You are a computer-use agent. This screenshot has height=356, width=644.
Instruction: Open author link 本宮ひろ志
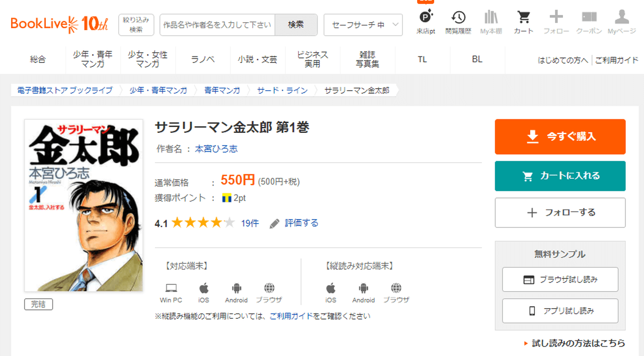pos(216,149)
